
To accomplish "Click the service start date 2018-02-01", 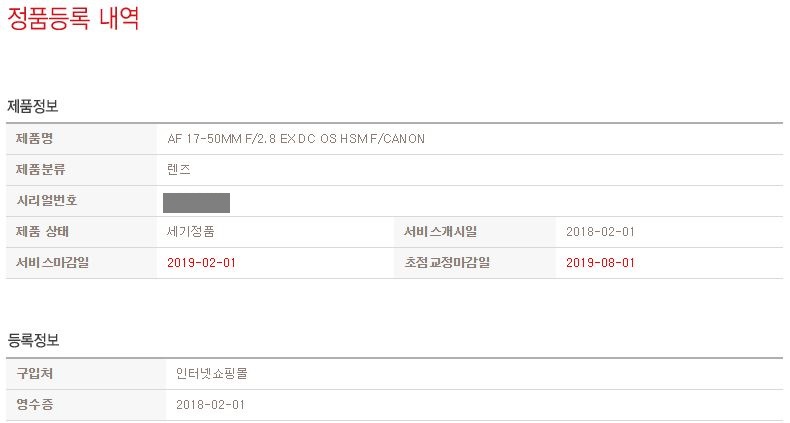I will tap(600, 232).
